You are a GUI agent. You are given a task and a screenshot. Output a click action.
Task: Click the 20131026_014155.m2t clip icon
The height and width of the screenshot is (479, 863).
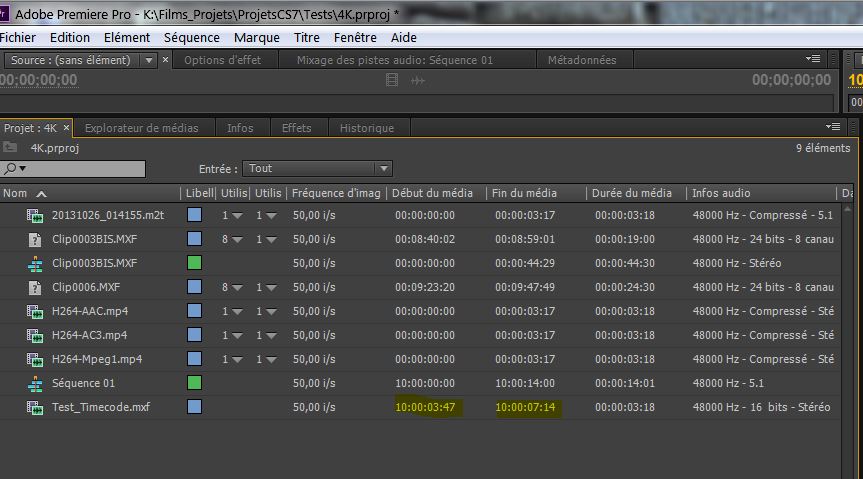point(35,215)
